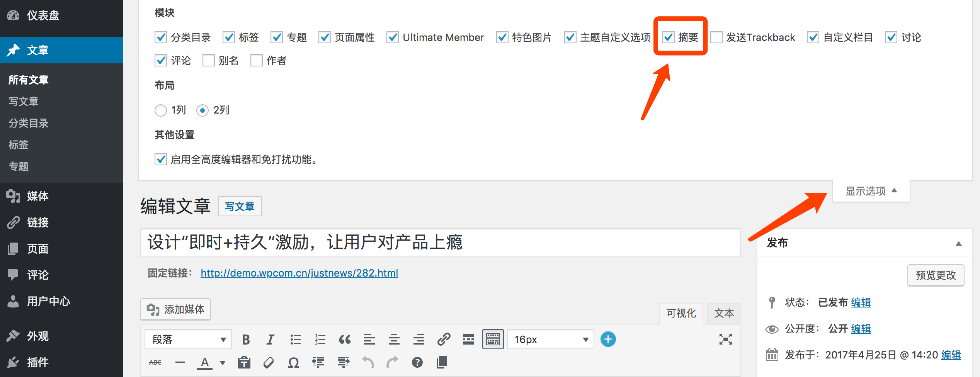
Task: Enable the 发送Trackback checkbox
Action: [716, 37]
